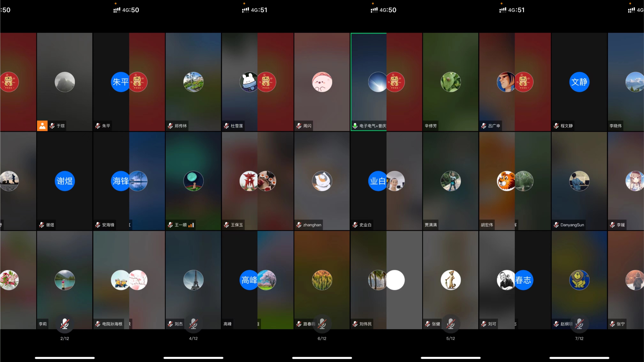The width and height of the screenshot is (644, 362).
Task: Open the Eiffel Tower avatar of 刘杰
Action: click(x=193, y=280)
